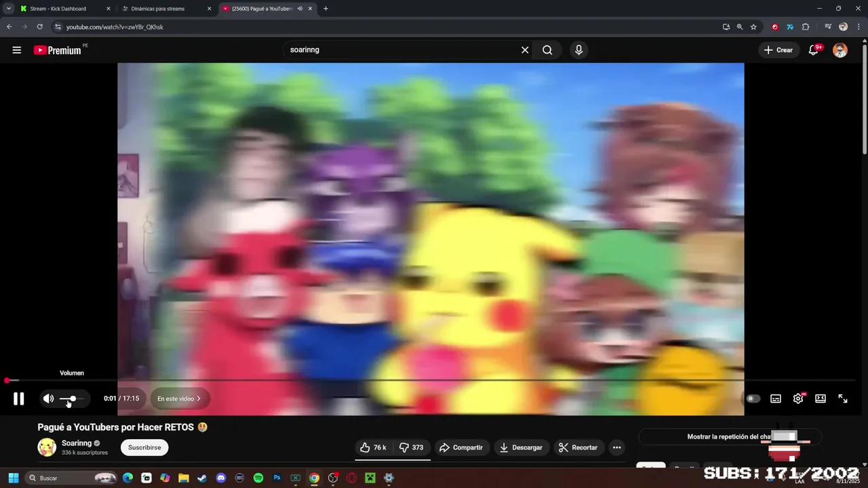The image size is (868, 488).
Task: Bookmark this page with star
Action: tap(753, 27)
